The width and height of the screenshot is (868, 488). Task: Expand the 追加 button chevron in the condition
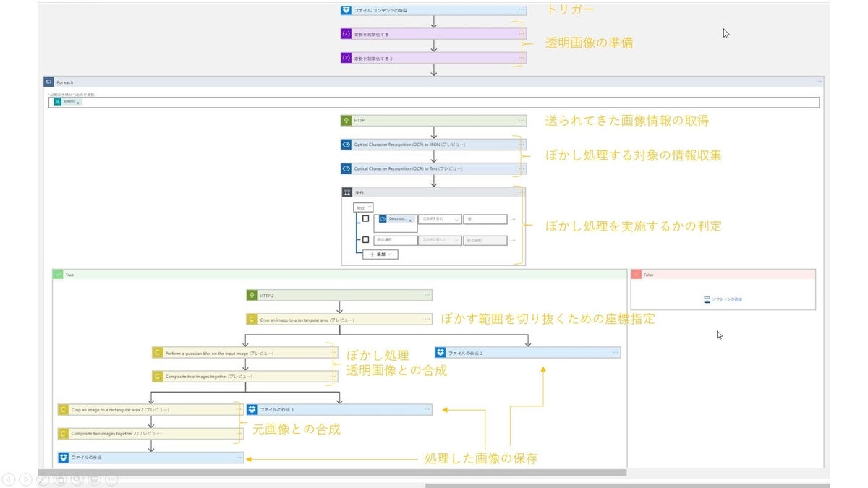tap(391, 254)
